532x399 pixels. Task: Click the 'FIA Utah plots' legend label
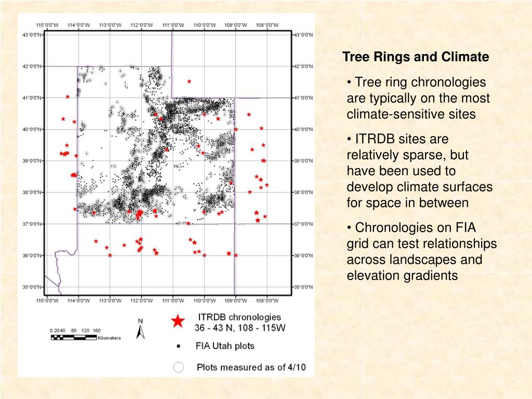pos(225,345)
